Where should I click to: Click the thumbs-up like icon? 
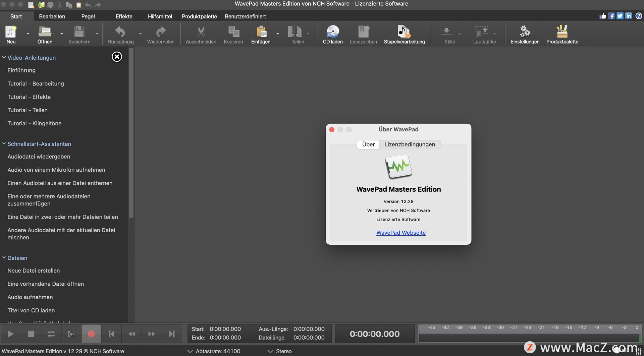click(603, 16)
